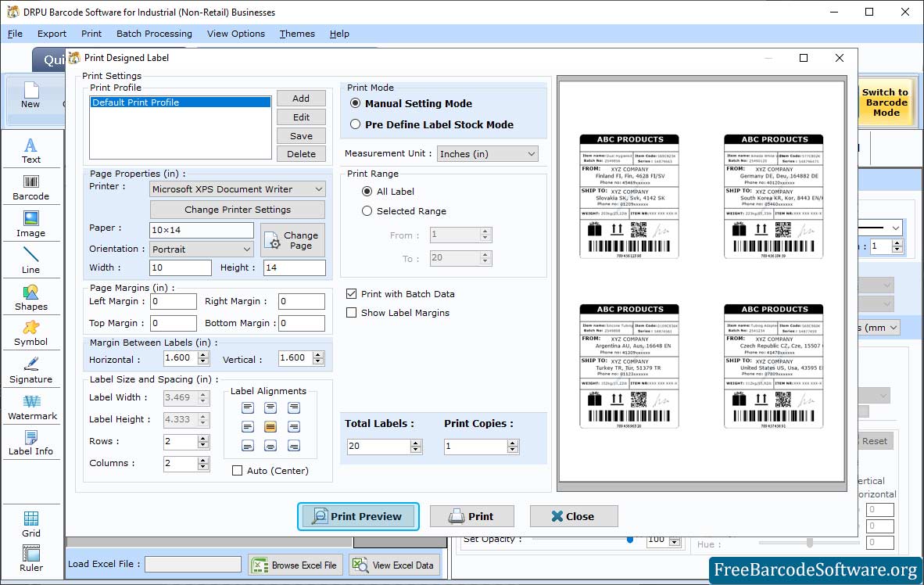Click Change Printer Settings button
This screenshot has height=585, width=924.
coord(238,210)
